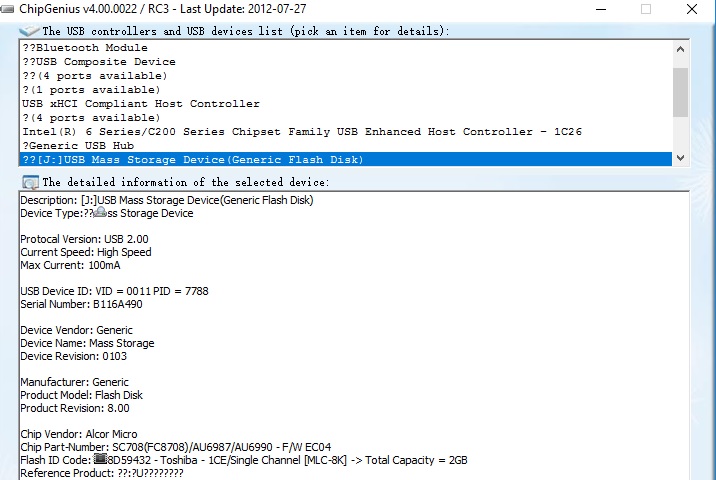Image resolution: width=716 pixels, height=480 pixels.
Task: Click the Reference Product line
Action: click(102, 473)
